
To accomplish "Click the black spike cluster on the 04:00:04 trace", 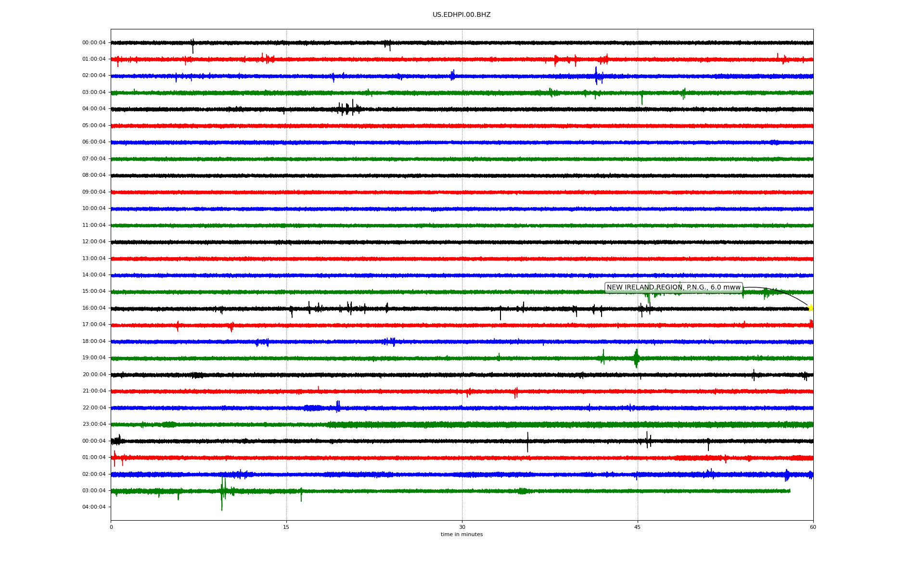I will point(348,109).
